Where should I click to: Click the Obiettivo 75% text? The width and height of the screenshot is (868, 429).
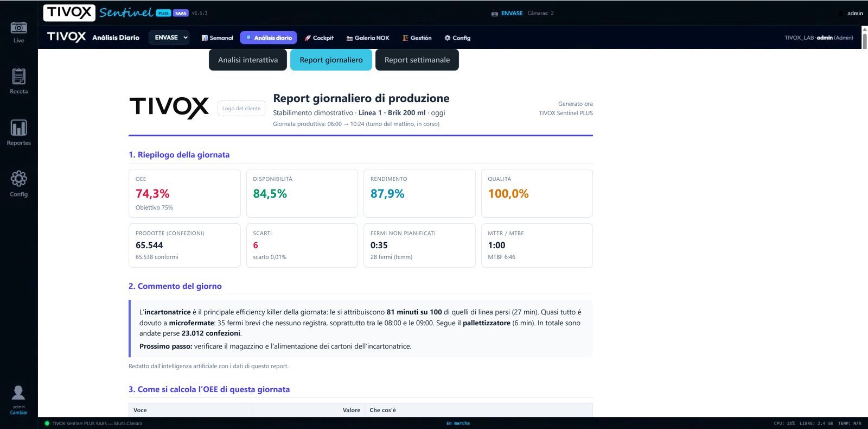[154, 207]
